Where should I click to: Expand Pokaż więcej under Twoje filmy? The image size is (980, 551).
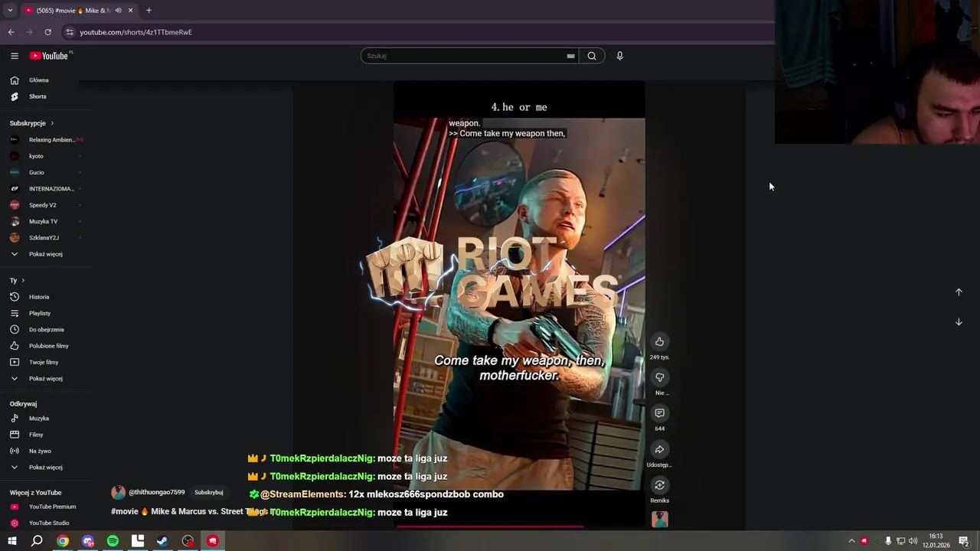[x=46, y=379]
